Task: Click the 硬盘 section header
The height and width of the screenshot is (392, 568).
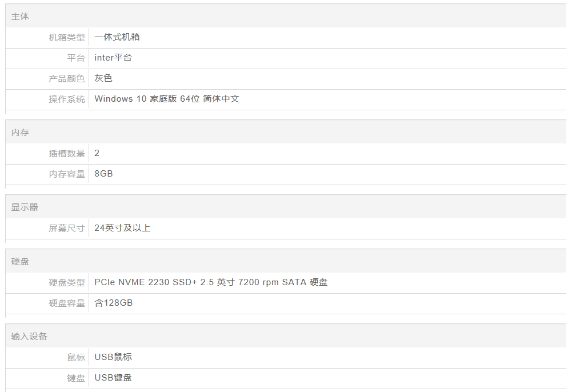Action: [20, 262]
